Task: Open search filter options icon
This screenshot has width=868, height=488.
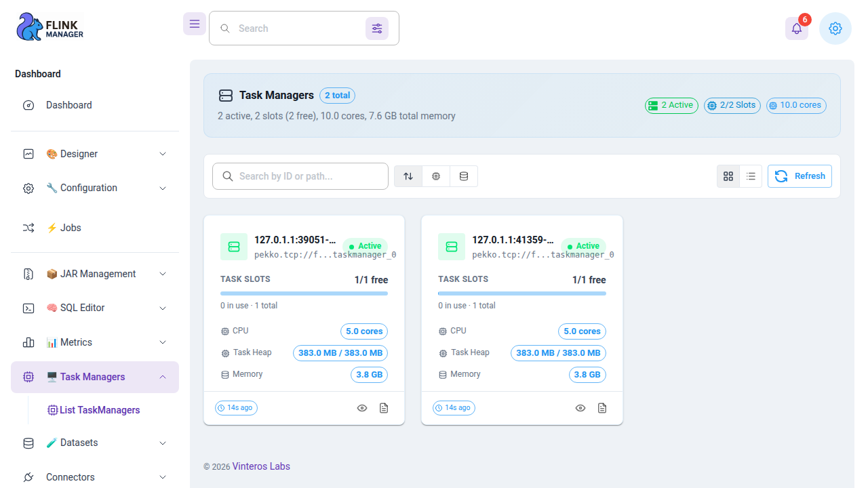Action: coord(377,28)
